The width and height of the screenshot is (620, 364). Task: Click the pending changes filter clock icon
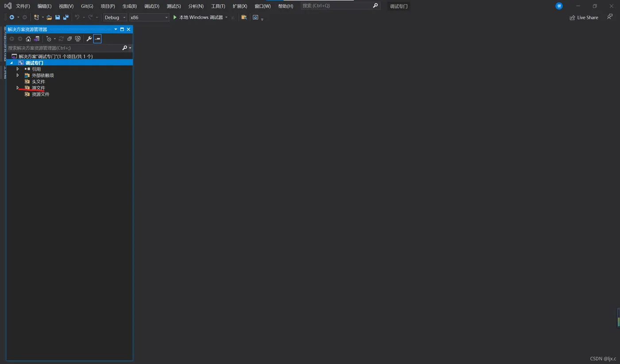[x=49, y=39]
